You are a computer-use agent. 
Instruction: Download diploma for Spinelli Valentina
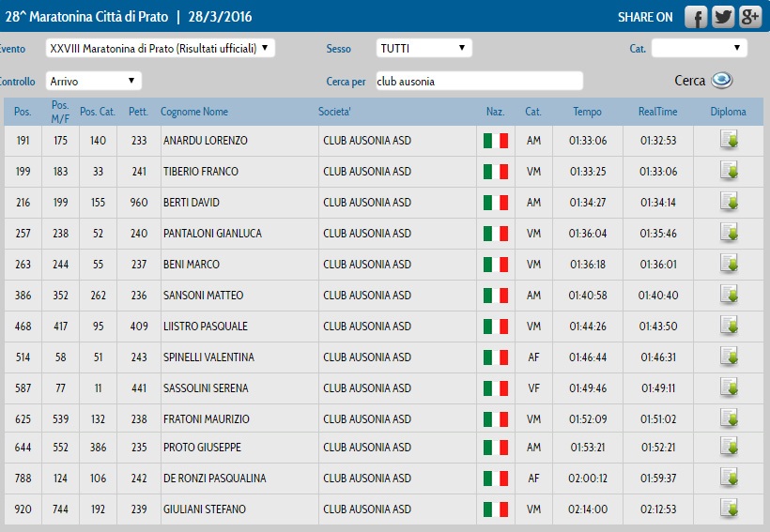[729, 356]
